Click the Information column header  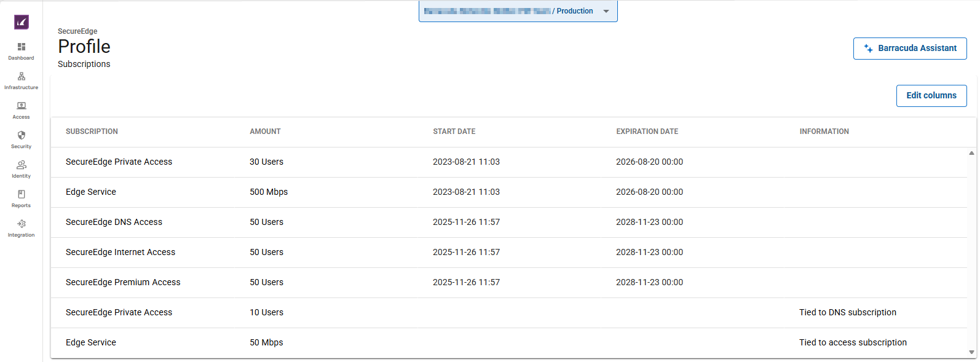click(x=824, y=132)
